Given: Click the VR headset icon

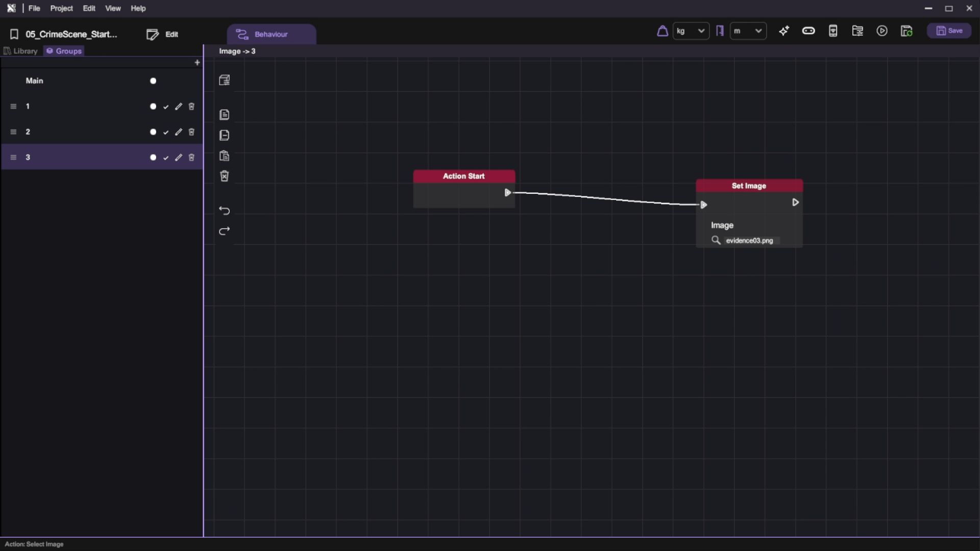Looking at the screenshot, I should pos(808,31).
